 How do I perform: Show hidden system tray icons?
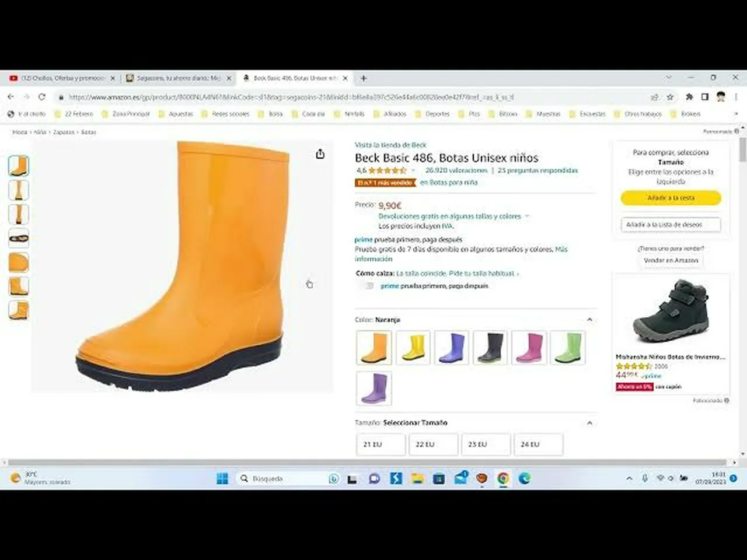(x=629, y=478)
